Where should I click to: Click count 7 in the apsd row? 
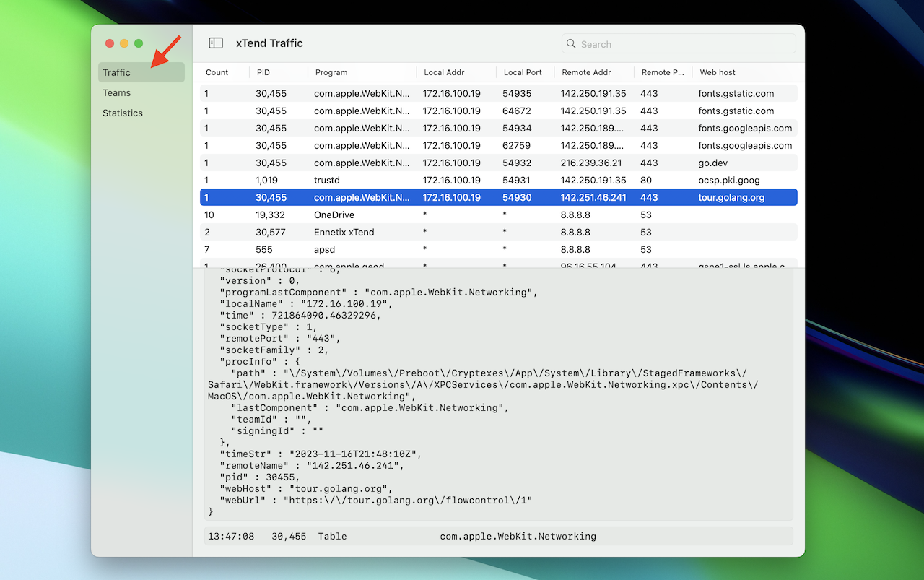(206, 249)
